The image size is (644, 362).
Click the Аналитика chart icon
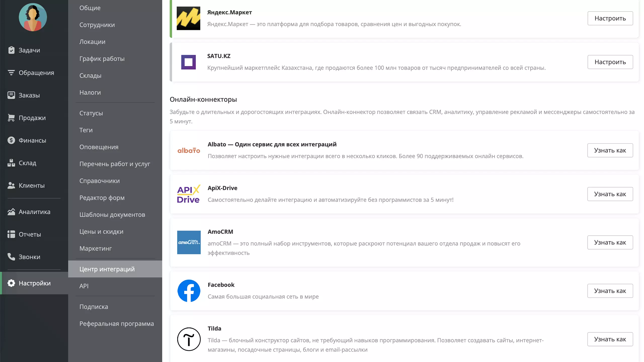(11, 212)
